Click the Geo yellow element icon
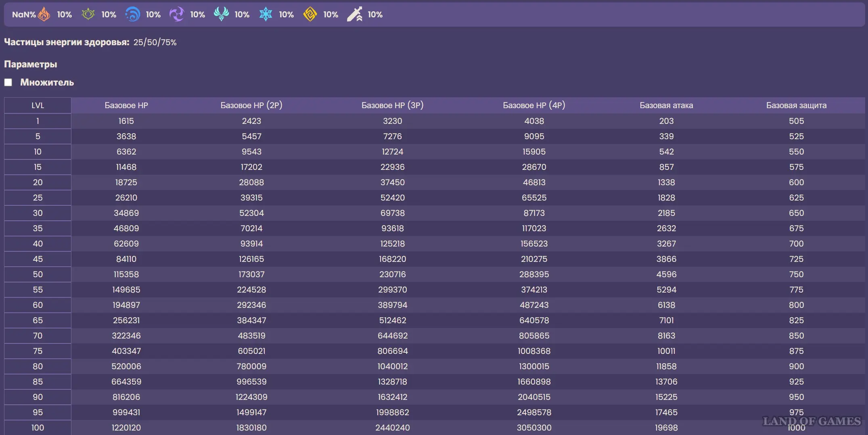Viewport: 868px width, 435px height. click(x=310, y=15)
